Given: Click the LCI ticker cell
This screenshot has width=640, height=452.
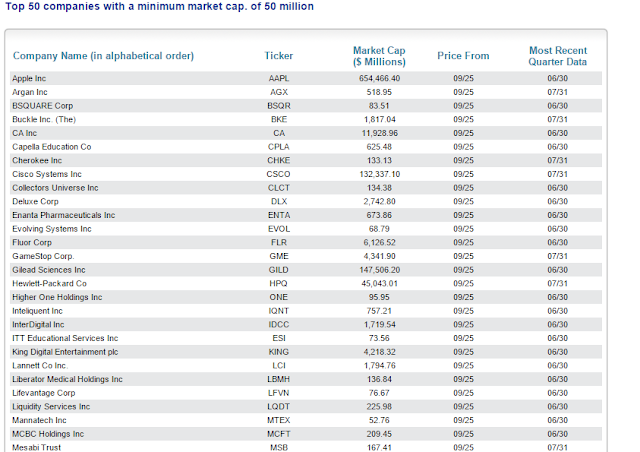Looking at the screenshot, I should (x=279, y=366).
